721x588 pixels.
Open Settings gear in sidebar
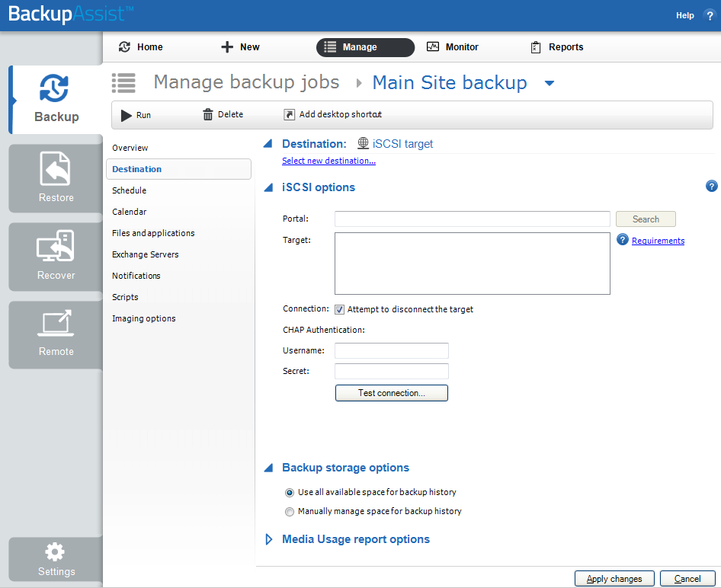point(56,560)
